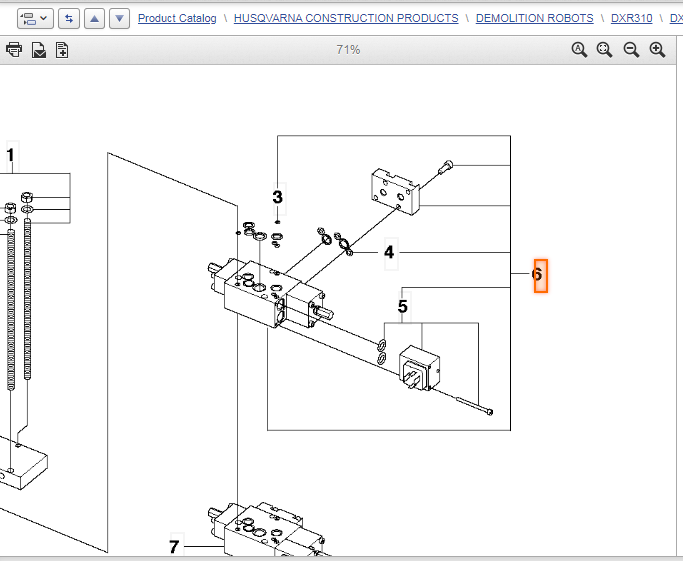
Task: Select part callout number 6
Action: pos(541,275)
